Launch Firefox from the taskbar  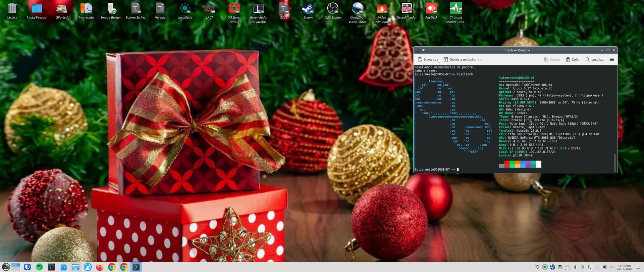pos(100,267)
